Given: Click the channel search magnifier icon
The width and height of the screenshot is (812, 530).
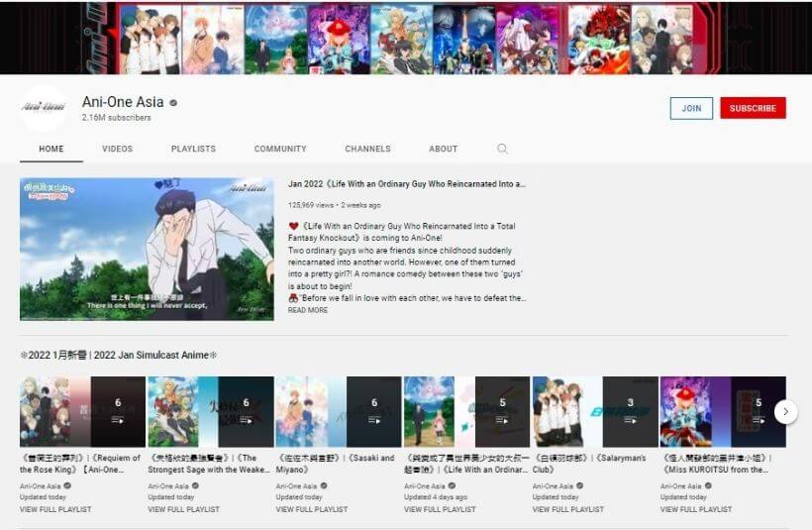Looking at the screenshot, I should point(502,149).
